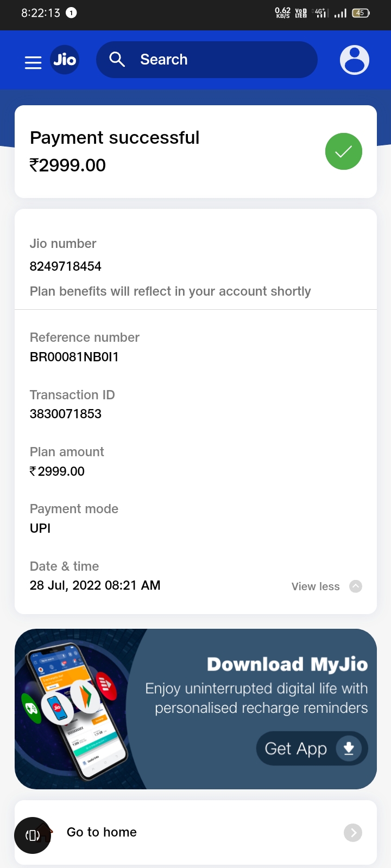Image resolution: width=391 pixels, height=868 pixels.
Task: Tap the green payment success checkmark
Action: pos(343,151)
